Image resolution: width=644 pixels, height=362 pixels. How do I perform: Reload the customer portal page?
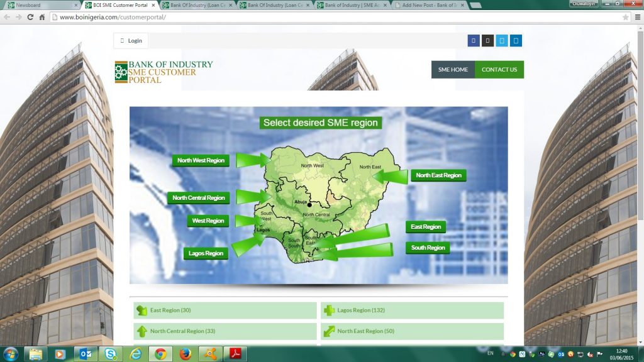pyautogui.click(x=30, y=17)
